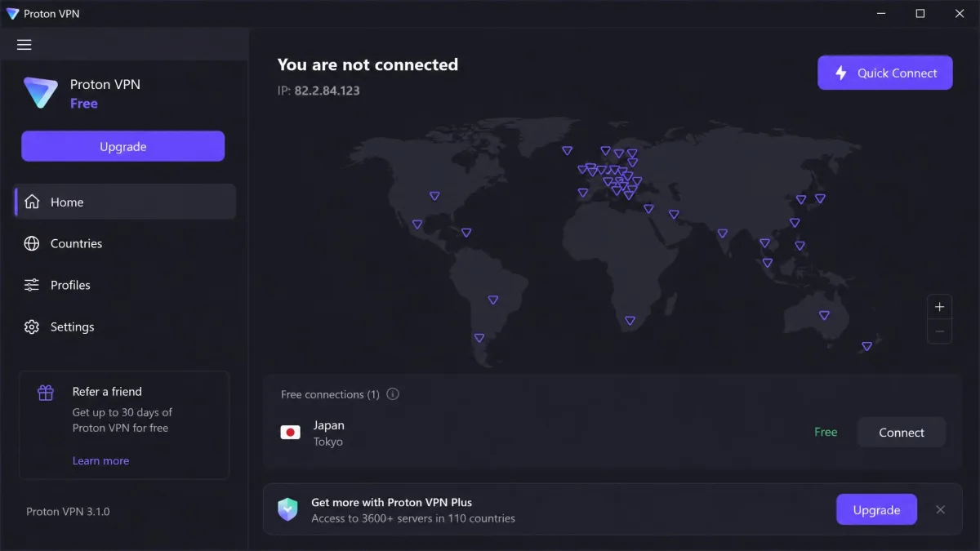Click the free connections info icon
This screenshot has width=980, height=551.
pyautogui.click(x=393, y=394)
